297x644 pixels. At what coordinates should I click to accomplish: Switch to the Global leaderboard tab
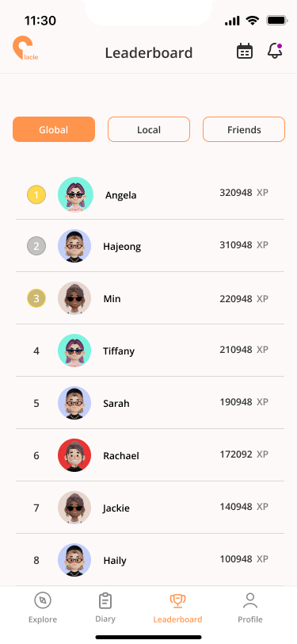click(54, 129)
